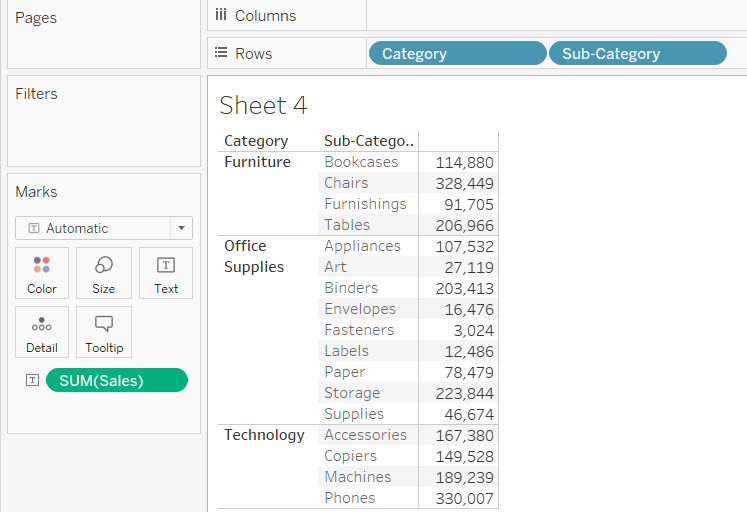The height and width of the screenshot is (512, 747).
Task: Open the Tooltip marks card
Action: point(104,332)
